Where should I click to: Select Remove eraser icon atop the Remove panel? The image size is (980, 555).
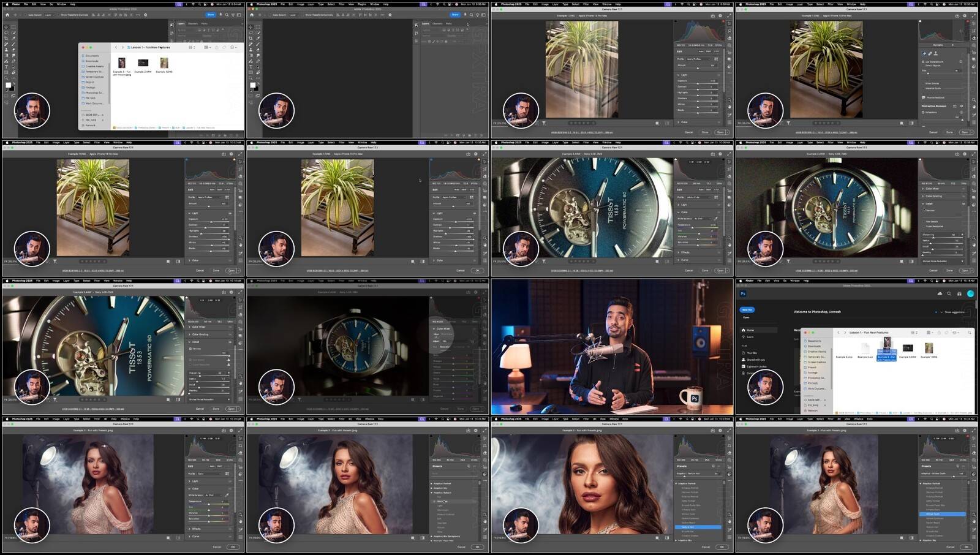point(924,53)
